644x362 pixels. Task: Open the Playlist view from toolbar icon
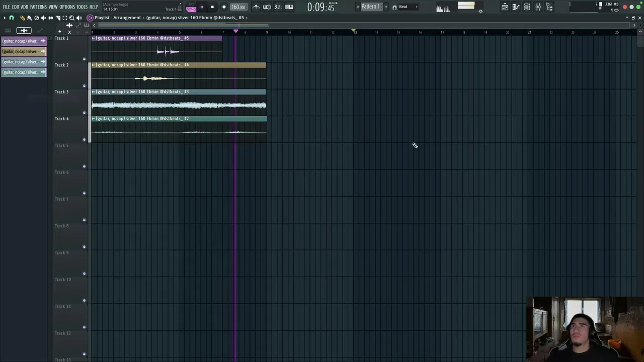(x=505, y=7)
